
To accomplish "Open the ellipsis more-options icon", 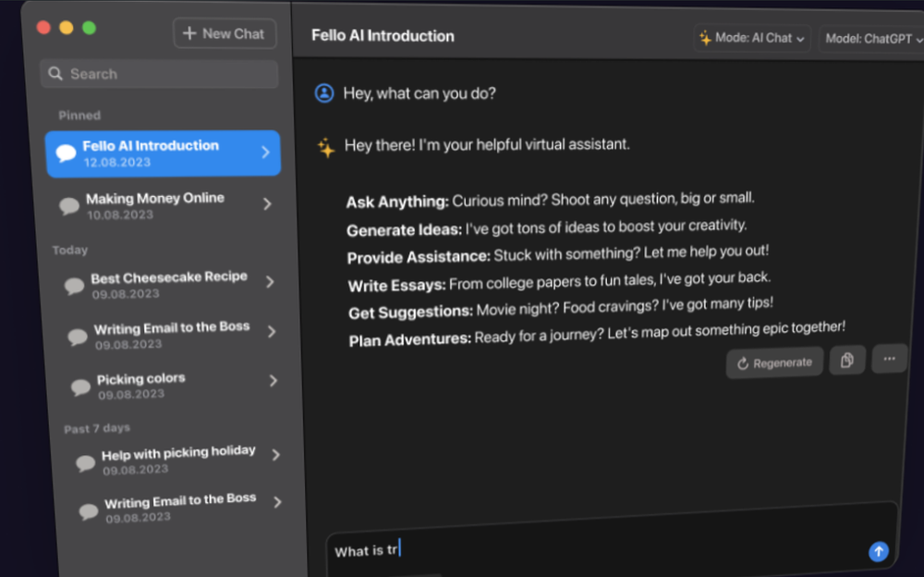I will click(x=889, y=358).
